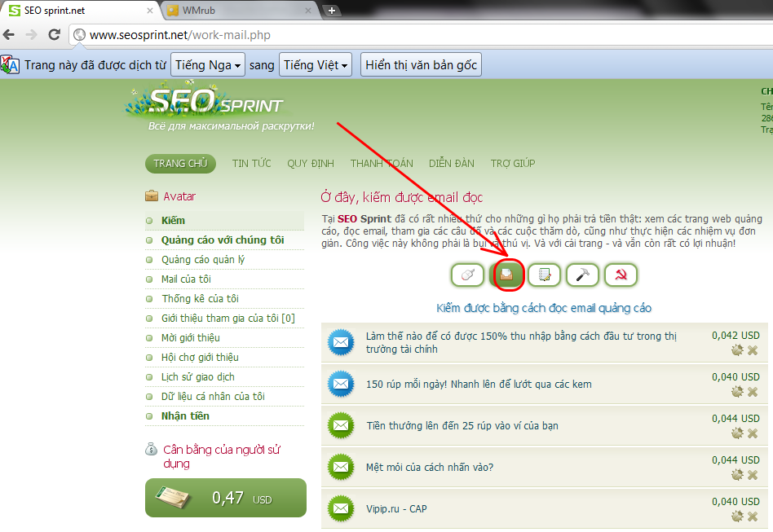This screenshot has width=773, height=532.
Task: Click gear icon on Tiền thưởng email row
Action: (x=737, y=433)
